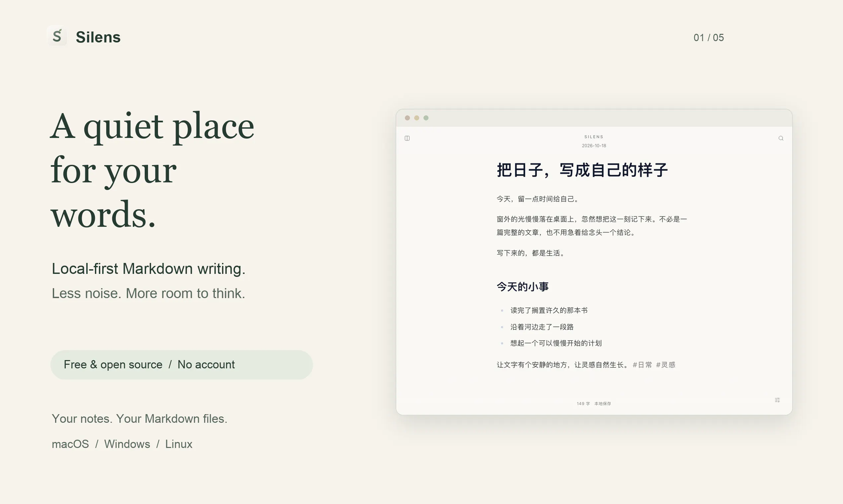
Task: Click the sentence 让文字有个安静的地方
Action: pos(563,365)
